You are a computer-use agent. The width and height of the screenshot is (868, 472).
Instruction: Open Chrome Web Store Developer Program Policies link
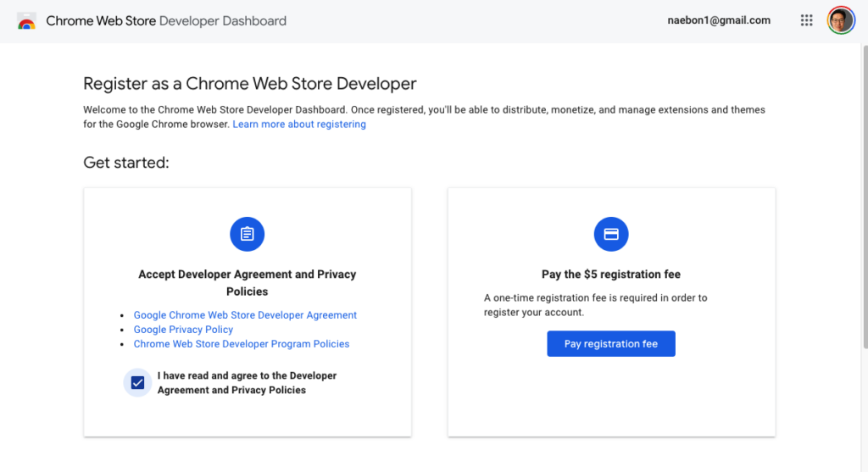point(242,344)
